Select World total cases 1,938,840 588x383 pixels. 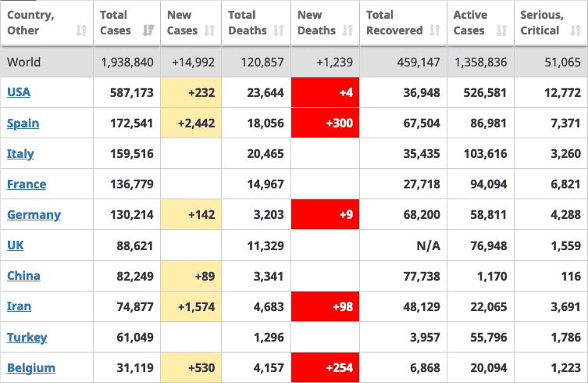127,63
